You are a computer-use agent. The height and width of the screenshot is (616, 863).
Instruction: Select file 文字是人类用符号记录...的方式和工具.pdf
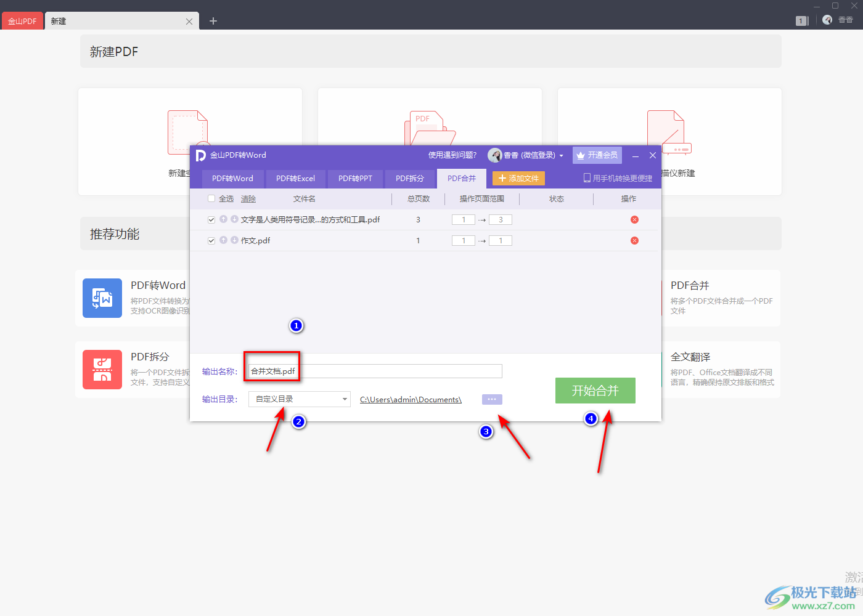[310, 220]
